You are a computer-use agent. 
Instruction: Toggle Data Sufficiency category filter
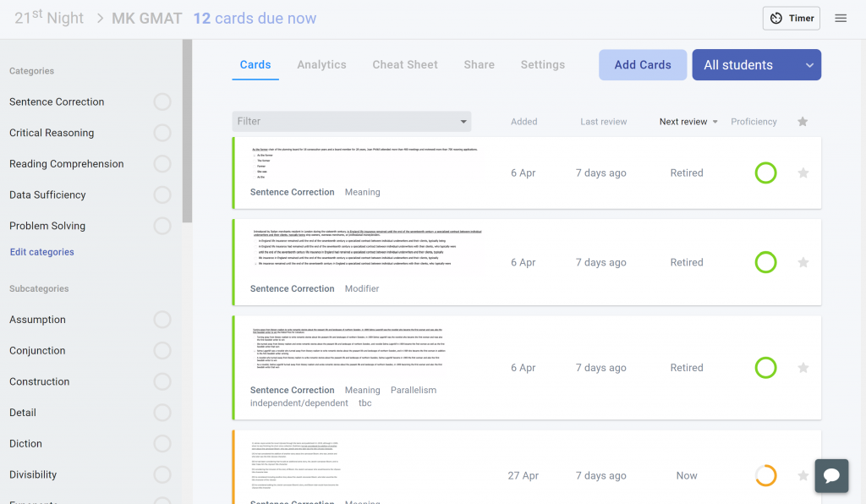(x=162, y=194)
